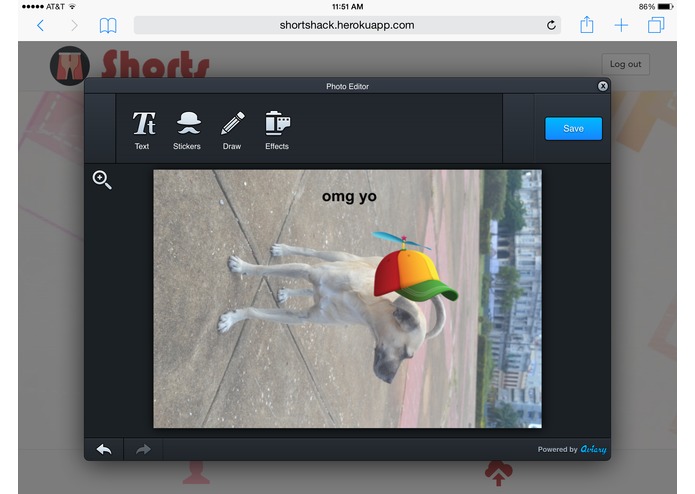Open the Safari share sheet

click(x=586, y=24)
